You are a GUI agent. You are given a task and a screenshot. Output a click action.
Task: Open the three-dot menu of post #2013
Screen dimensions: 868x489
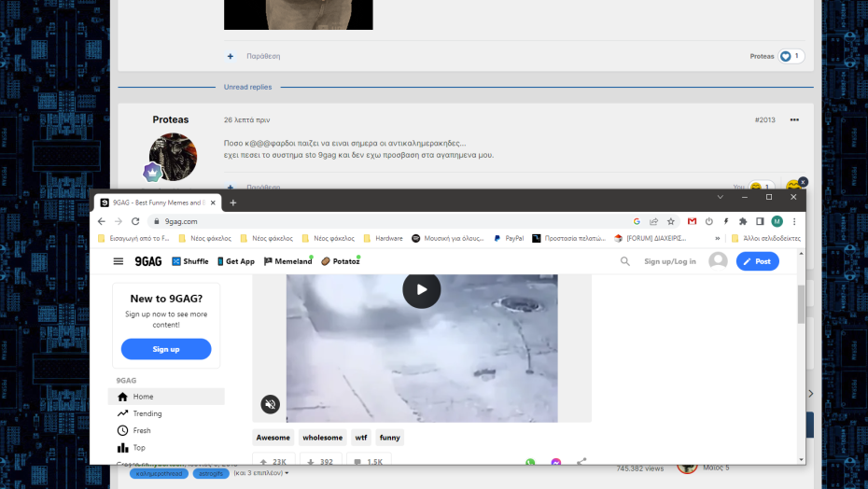[x=794, y=119]
